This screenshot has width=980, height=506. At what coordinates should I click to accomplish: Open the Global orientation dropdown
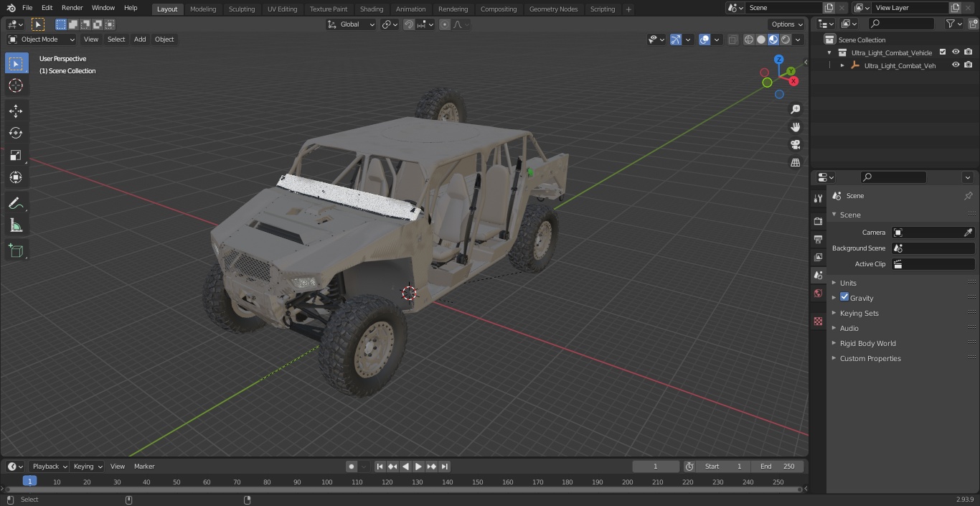[x=352, y=24]
